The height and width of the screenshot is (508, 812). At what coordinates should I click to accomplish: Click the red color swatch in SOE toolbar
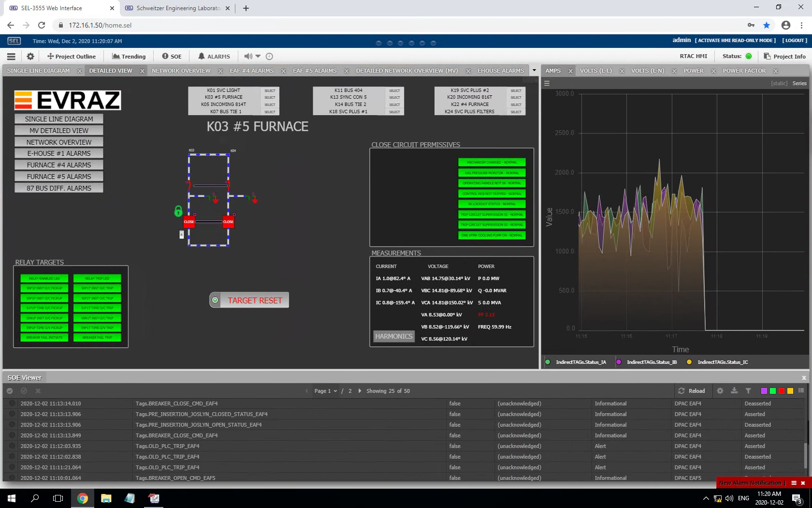[782, 391]
